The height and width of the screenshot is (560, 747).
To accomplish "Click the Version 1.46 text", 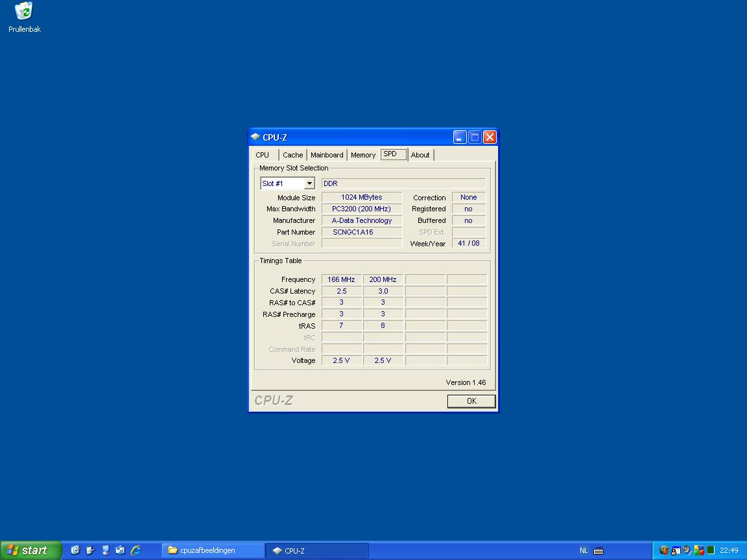I will pyautogui.click(x=466, y=382).
